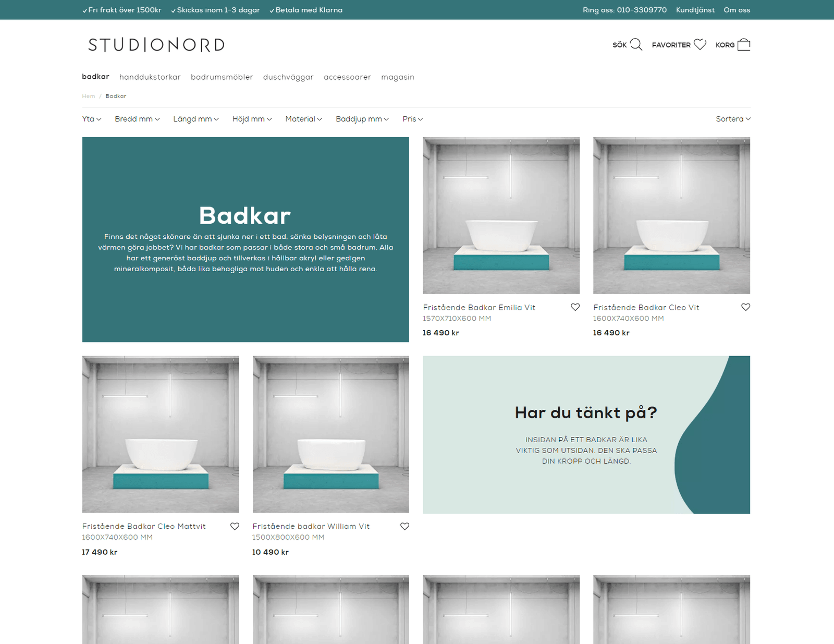834x644 pixels.
Task: Expand the Bredd mm filter
Action: point(137,119)
